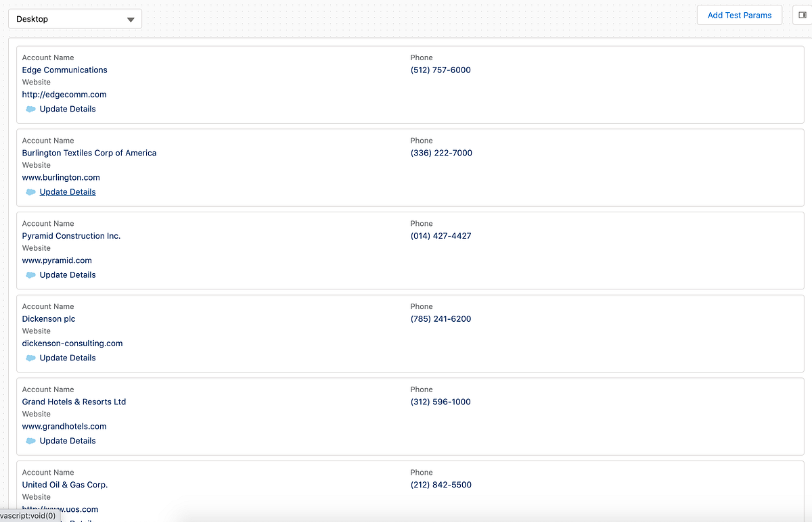Click the Grand Hotels phone number (312) 596-1000
The width and height of the screenshot is (812, 522).
coord(441,402)
